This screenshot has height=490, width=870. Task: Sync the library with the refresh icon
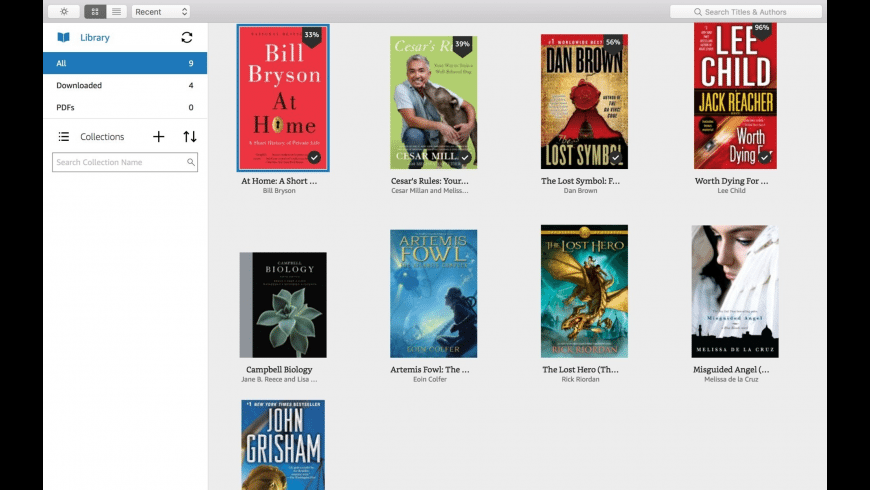point(187,37)
